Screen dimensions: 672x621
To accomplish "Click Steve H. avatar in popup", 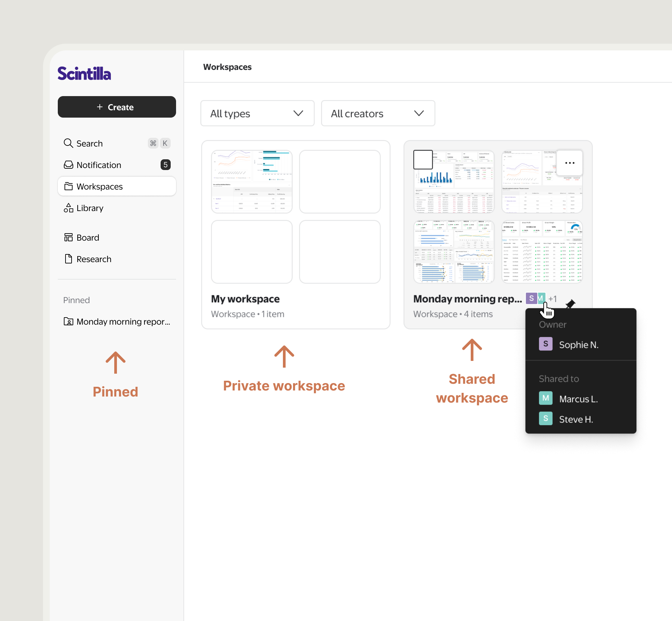I will 546,418.
